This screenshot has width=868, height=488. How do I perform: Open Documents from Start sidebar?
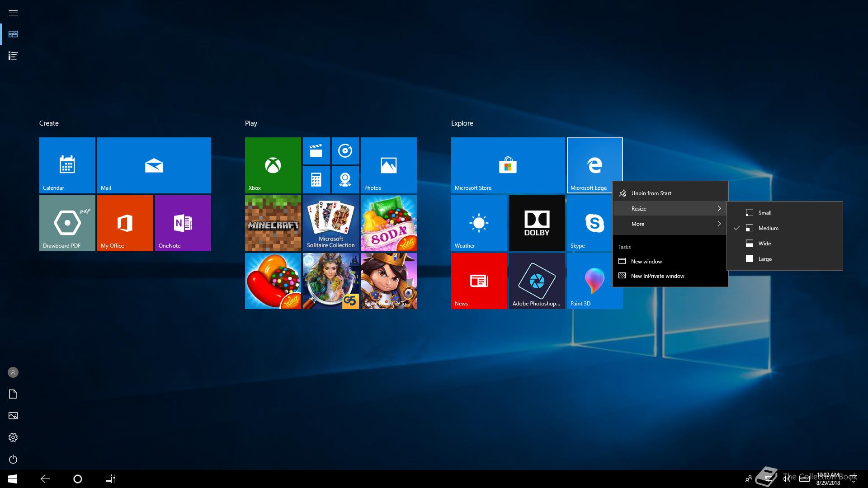point(13,394)
